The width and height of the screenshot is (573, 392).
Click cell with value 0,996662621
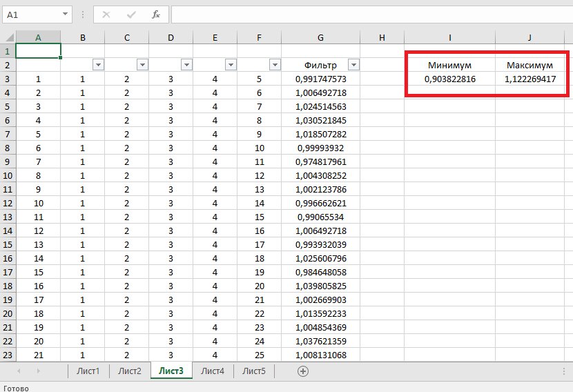pyautogui.click(x=320, y=203)
